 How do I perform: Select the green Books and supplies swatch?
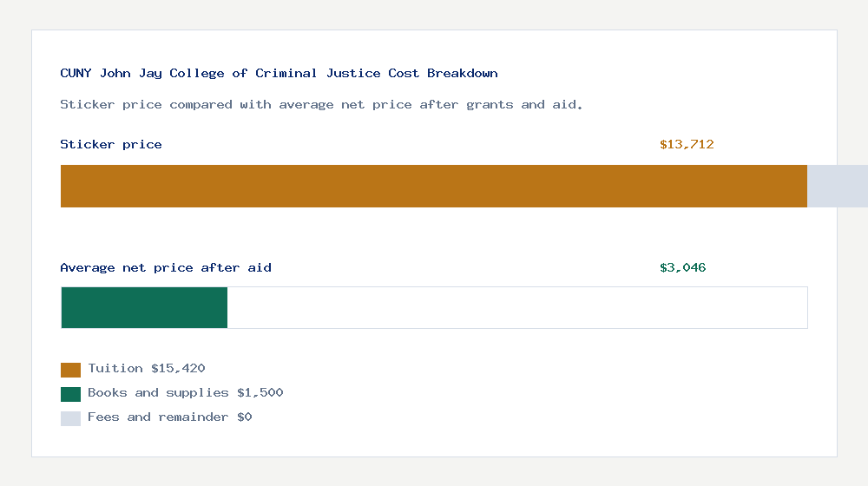70,394
